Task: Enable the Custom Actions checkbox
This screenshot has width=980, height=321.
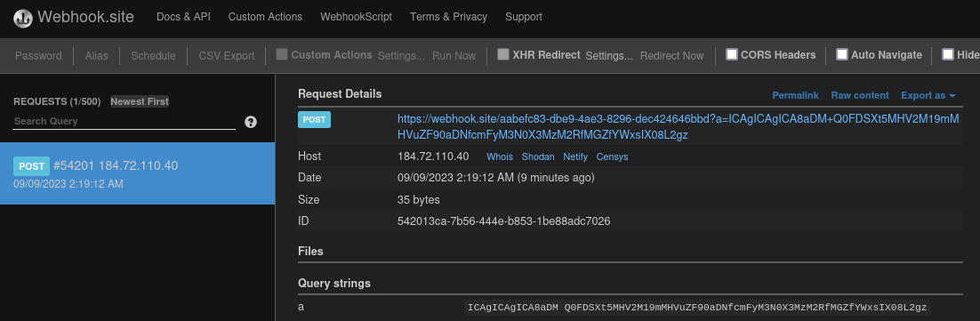Action: [282, 54]
